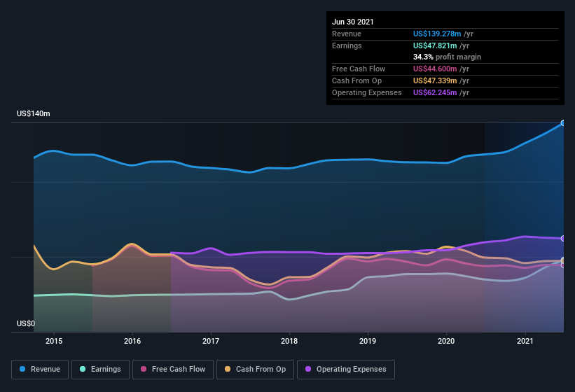The image size is (575, 392).
Task: Click the US$62.245m operating expenses value
Action: tap(435, 92)
